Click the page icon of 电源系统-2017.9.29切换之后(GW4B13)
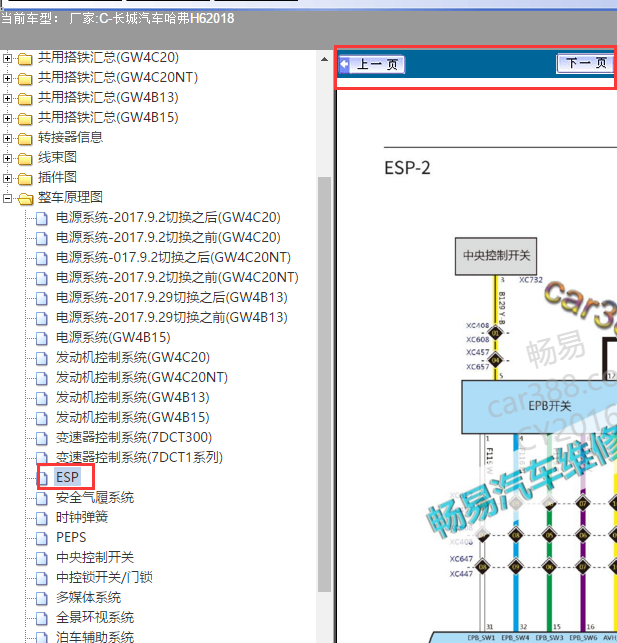 41,299
